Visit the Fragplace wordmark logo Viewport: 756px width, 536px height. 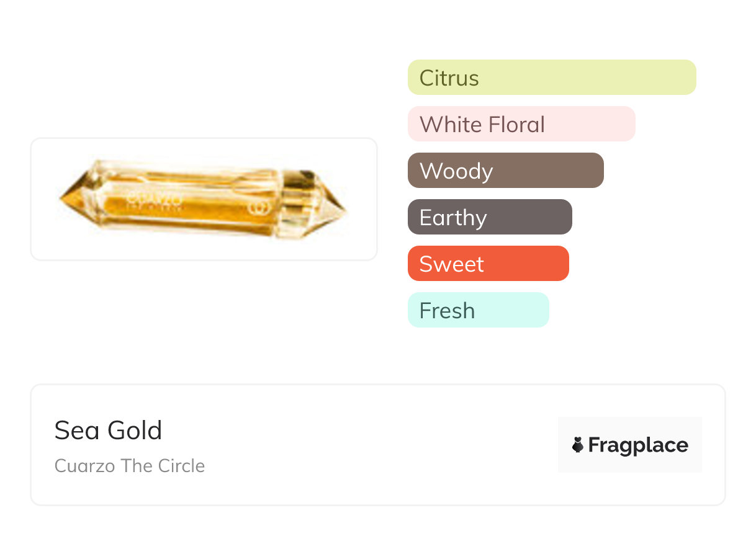point(638,445)
